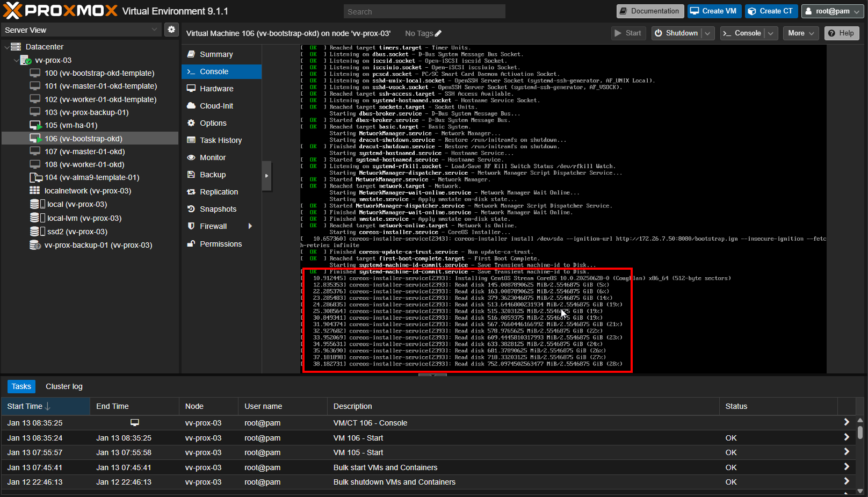This screenshot has width=868, height=497.
Task: Click the pencil icon to edit tags
Action: coord(438,33)
